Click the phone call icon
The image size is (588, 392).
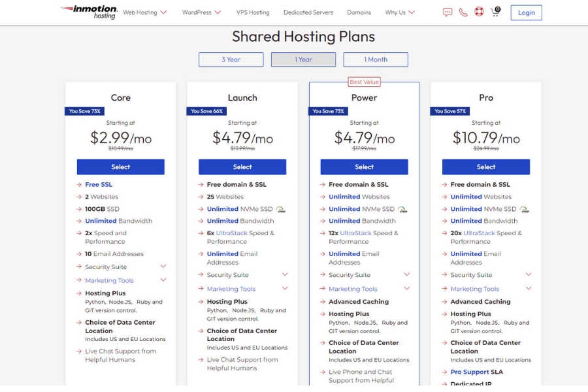(x=463, y=12)
